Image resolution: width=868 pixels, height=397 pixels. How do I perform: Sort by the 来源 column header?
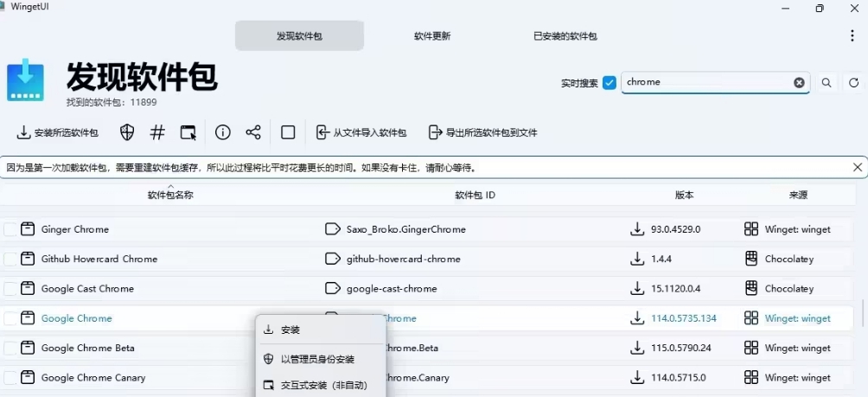point(798,195)
